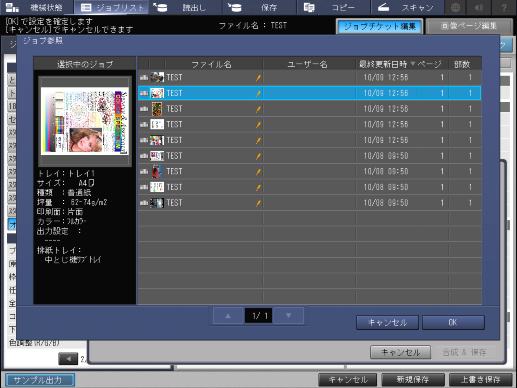Click the サンプル出力 button
Viewport: 517px width, 388px height.
pos(40,380)
